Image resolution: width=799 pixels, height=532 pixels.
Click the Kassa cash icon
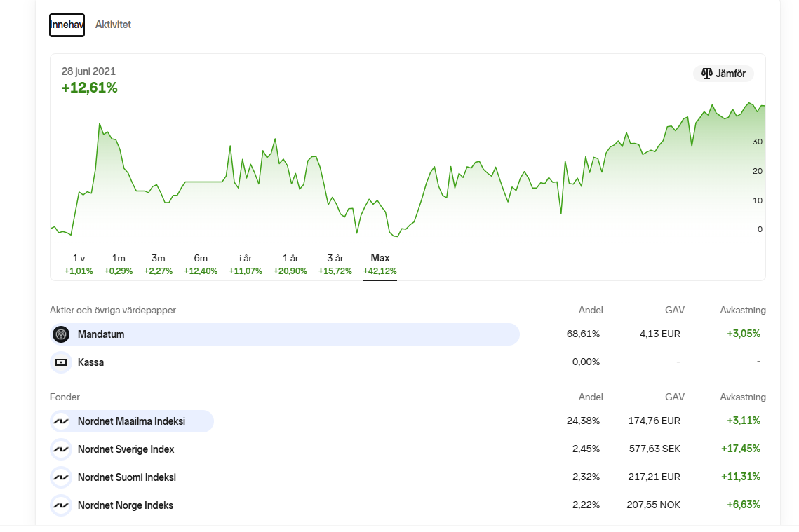61,362
